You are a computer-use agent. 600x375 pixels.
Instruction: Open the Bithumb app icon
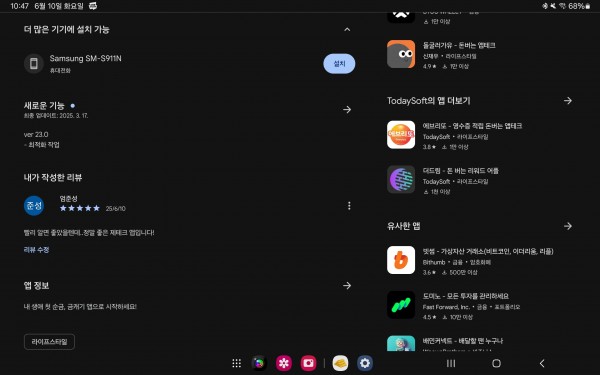point(401,260)
